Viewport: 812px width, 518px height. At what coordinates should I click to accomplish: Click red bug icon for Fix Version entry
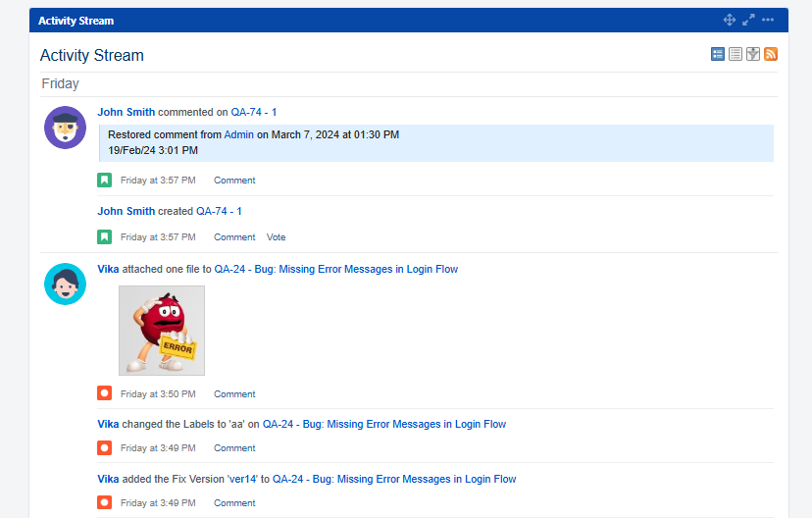coord(105,502)
